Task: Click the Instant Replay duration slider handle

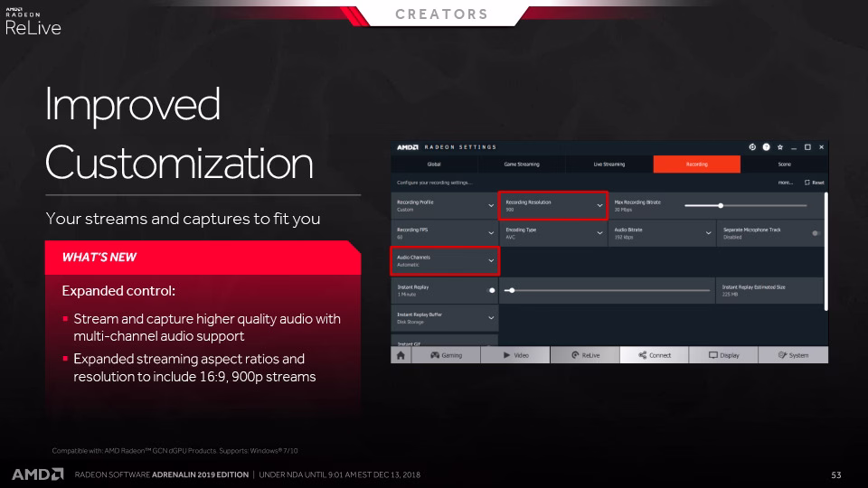Action: coord(512,290)
